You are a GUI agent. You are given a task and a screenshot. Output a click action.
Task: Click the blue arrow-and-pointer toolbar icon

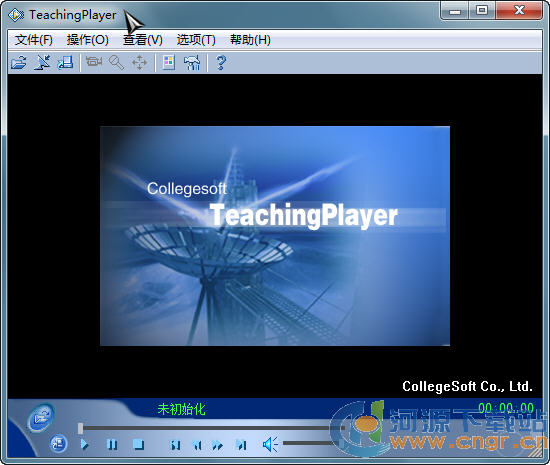click(x=42, y=63)
